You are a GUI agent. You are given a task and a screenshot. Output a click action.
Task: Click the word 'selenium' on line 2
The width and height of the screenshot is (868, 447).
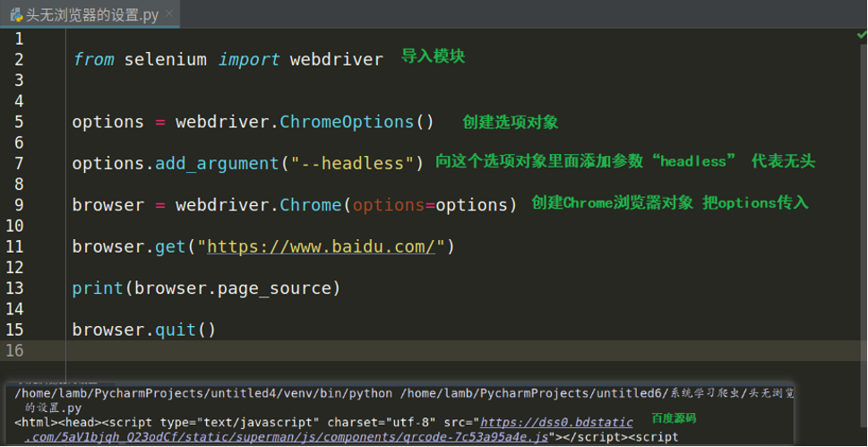[166, 59]
